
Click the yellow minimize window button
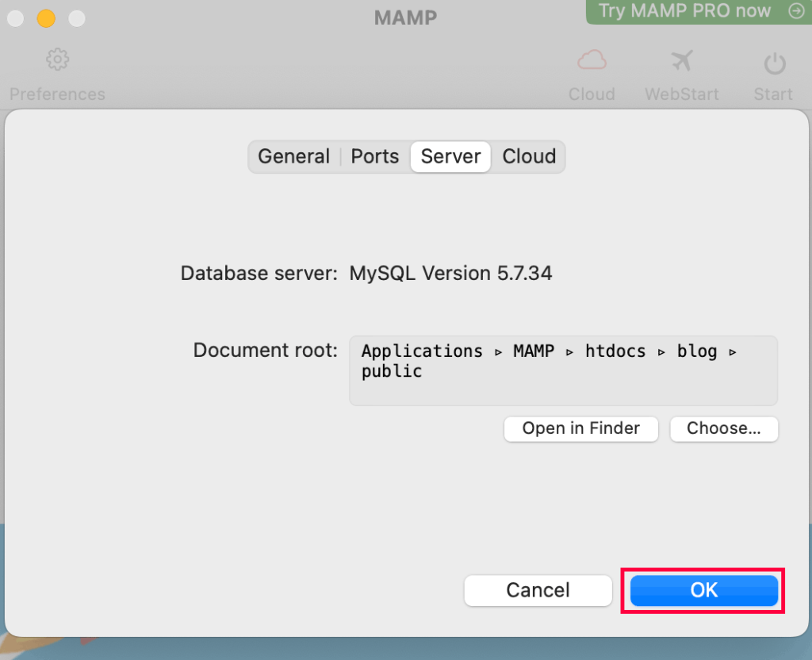pos(46,17)
